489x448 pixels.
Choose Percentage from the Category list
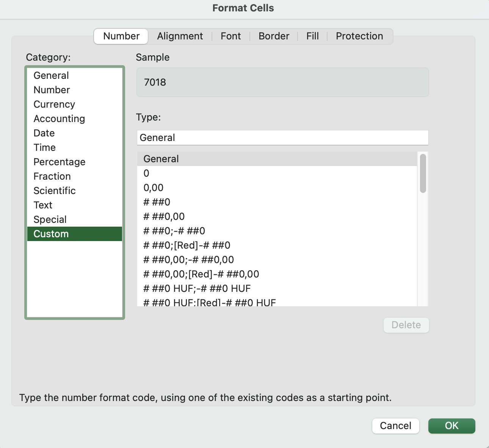pyautogui.click(x=59, y=162)
